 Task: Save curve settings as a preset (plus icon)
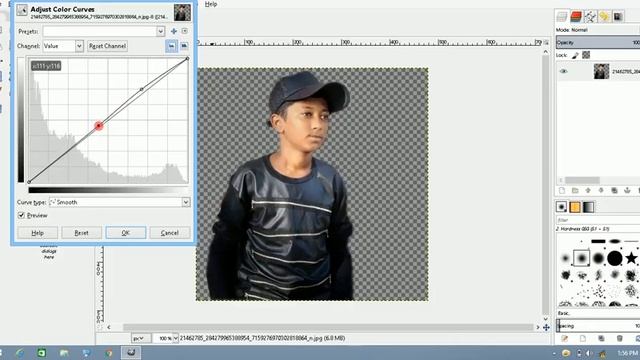click(x=174, y=31)
